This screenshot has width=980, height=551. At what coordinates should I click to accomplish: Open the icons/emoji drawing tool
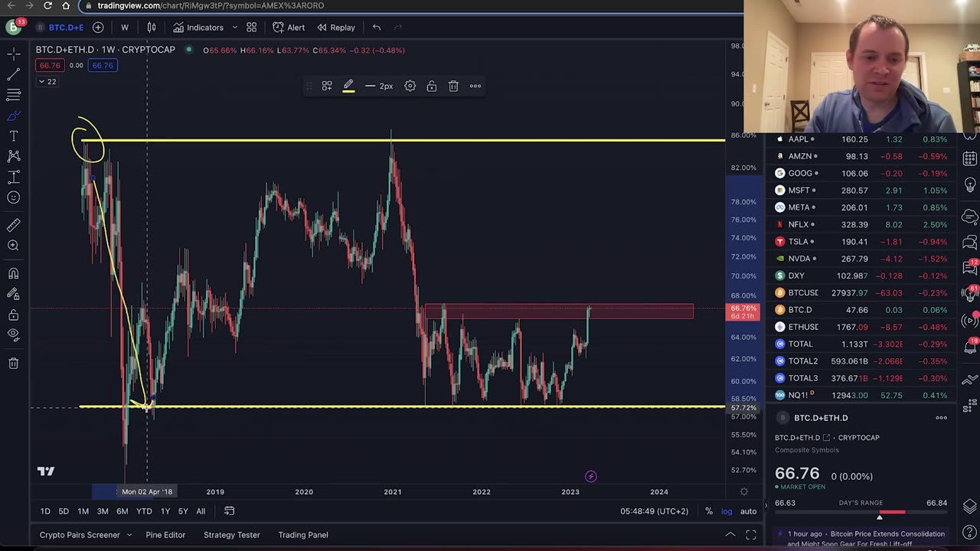click(13, 197)
